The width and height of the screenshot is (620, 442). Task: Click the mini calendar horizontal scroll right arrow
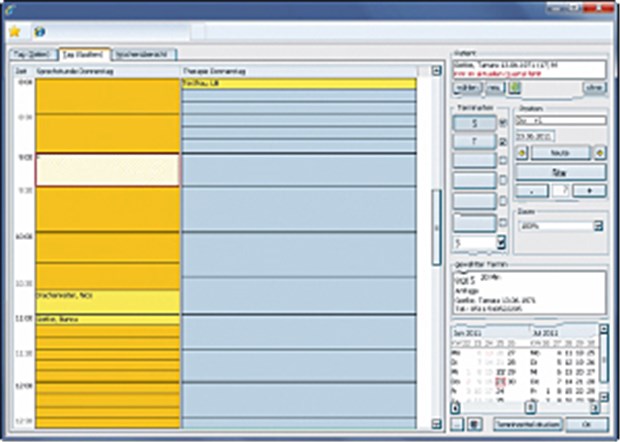coord(595,408)
